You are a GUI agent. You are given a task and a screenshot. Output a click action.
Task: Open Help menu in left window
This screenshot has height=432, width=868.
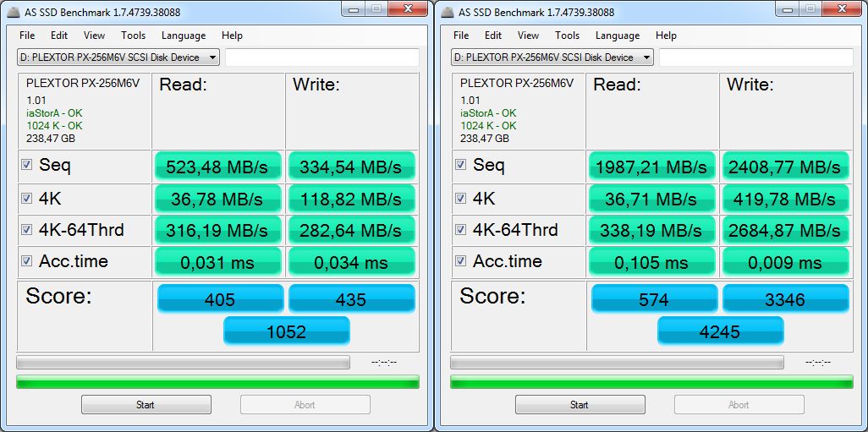click(232, 36)
